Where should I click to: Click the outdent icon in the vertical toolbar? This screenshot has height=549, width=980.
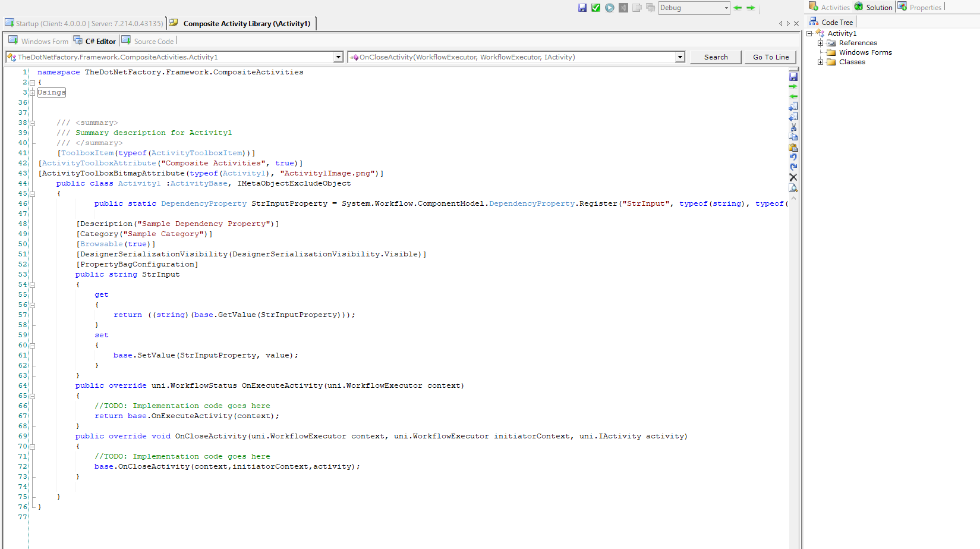793,117
